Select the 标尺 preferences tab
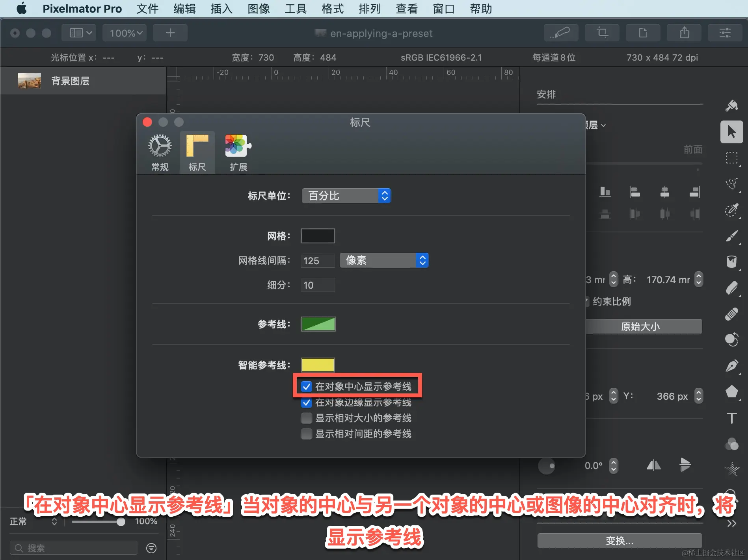Screen dimensions: 748x560 point(197,153)
